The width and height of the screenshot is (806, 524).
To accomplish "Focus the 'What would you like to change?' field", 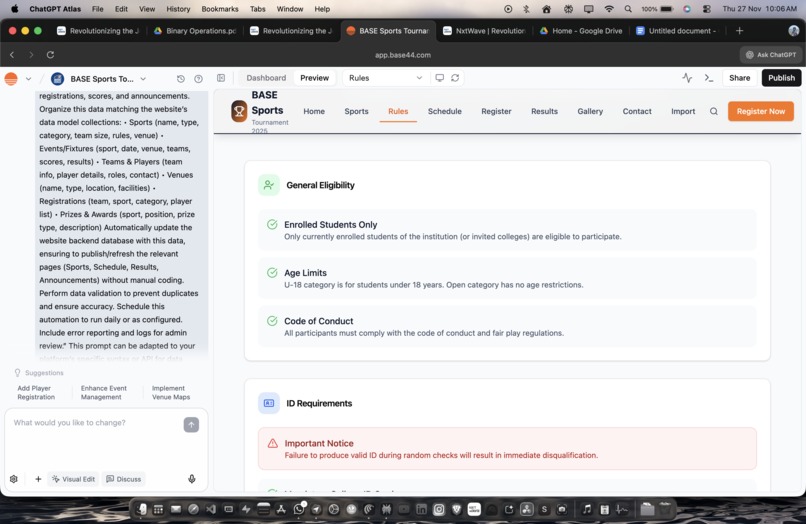I will pyautogui.click(x=96, y=423).
